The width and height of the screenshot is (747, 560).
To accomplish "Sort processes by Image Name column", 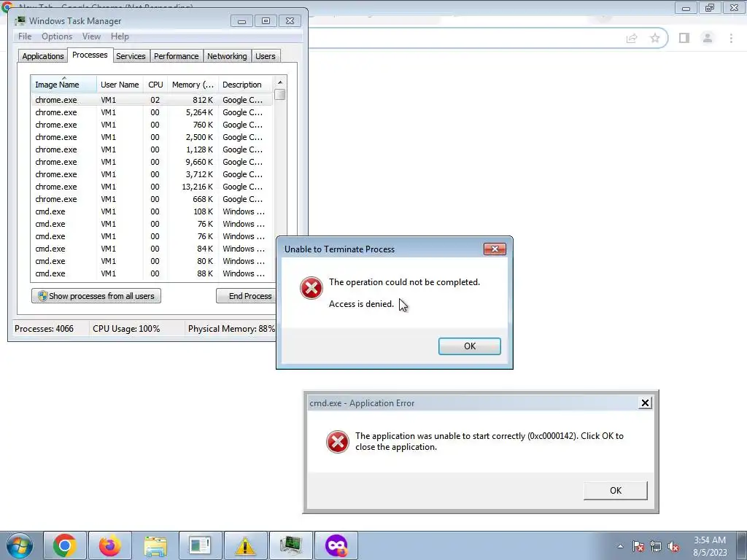I will (63, 85).
